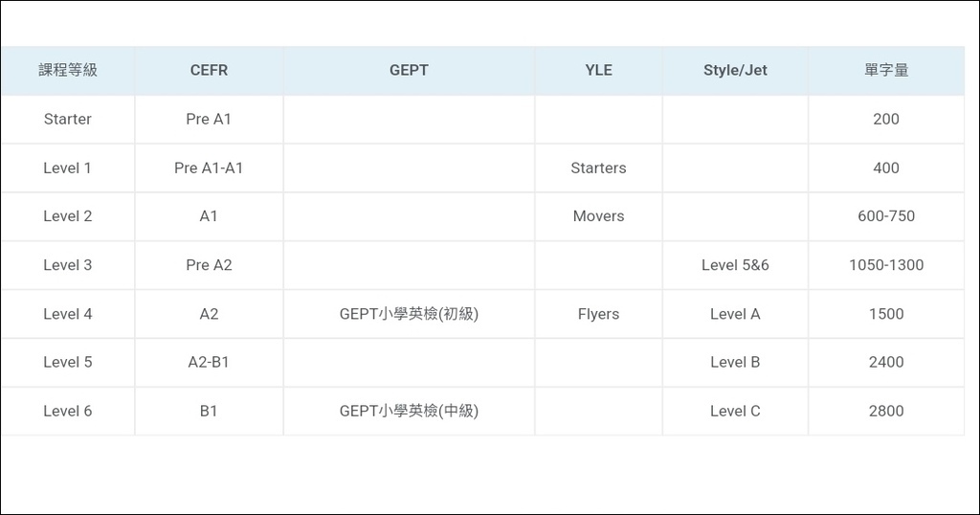Screen dimensions: 980x515
Task: Click the Starters cell in YLE column
Action: click(599, 168)
